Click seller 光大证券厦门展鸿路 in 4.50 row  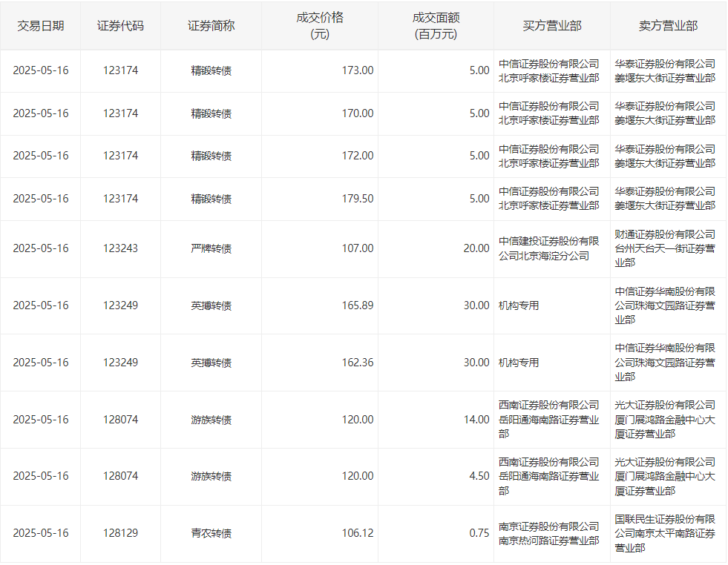[665, 477]
